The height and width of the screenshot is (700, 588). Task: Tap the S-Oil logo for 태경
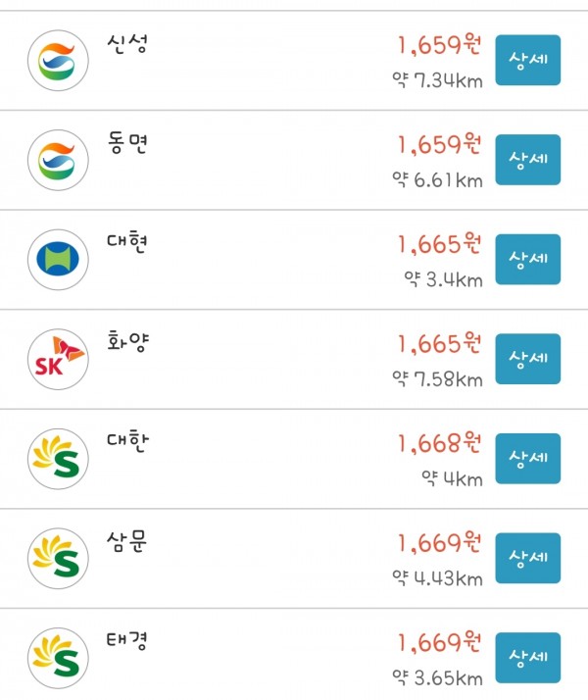[x=58, y=658]
